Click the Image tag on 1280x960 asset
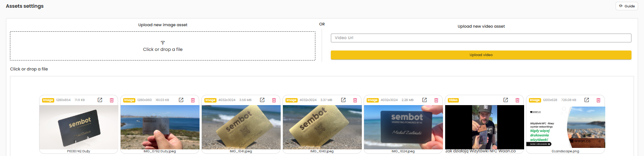 coord(129,100)
